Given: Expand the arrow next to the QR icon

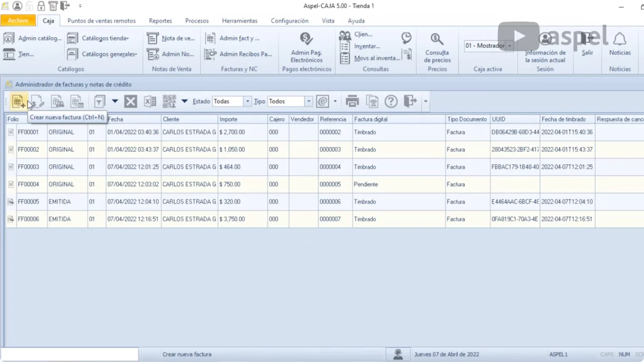Looking at the screenshot, I should tap(184, 101).
